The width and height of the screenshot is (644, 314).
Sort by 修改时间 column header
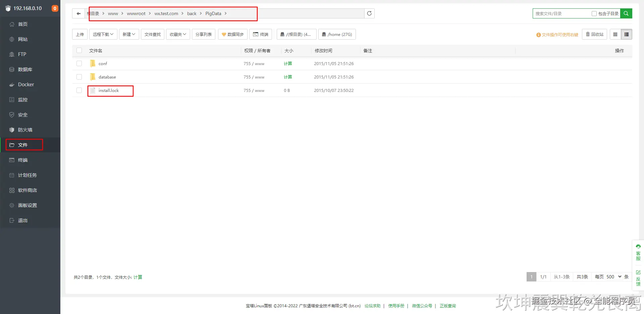323,51
